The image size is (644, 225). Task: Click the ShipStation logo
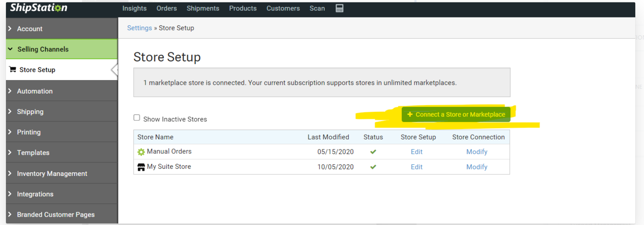pos(38,8)
